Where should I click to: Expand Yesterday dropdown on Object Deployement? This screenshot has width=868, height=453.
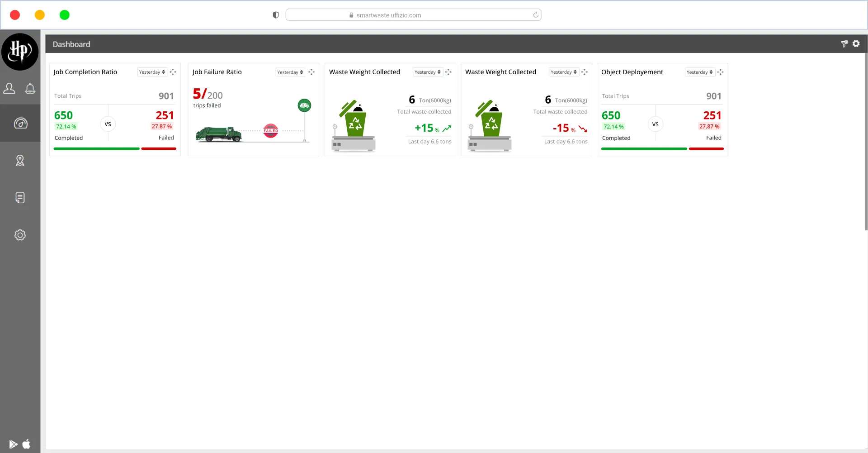click(x=699, y=72)
